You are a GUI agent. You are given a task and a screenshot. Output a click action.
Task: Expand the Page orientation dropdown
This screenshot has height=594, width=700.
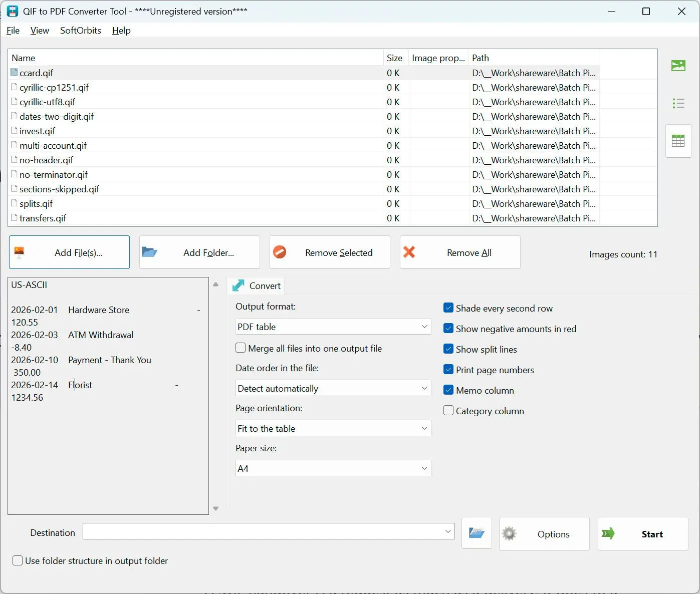[333, 428]
